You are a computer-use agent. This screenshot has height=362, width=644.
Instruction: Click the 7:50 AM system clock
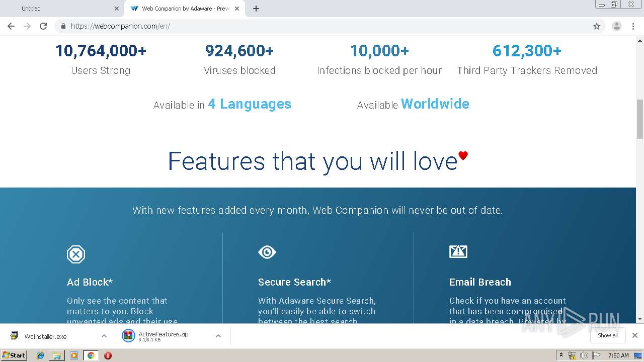pyautogui.click(x=618, y=355)
